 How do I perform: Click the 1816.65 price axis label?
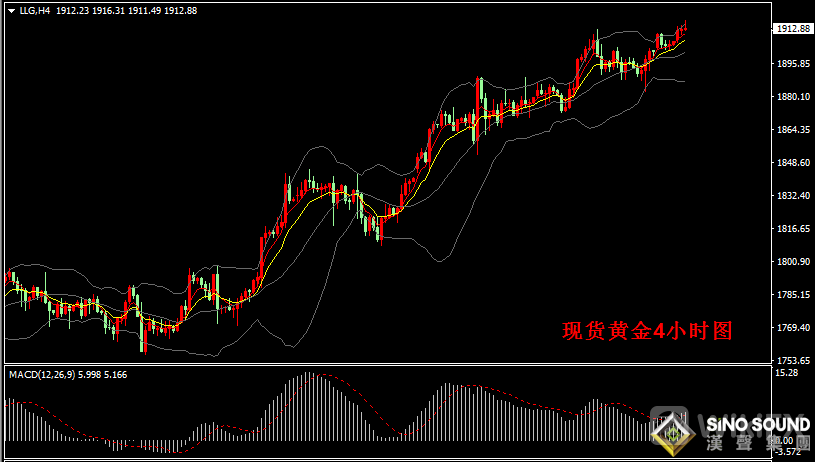tap(792, 229)
